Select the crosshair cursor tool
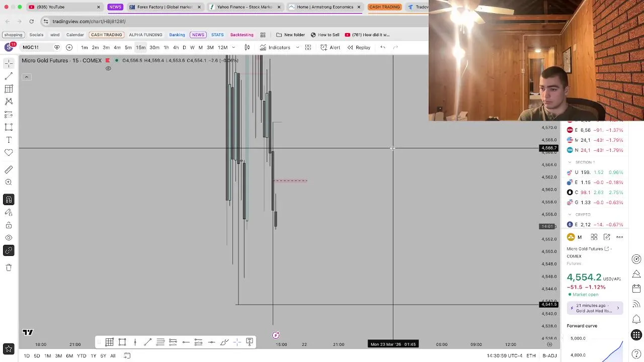 point(9,63)
